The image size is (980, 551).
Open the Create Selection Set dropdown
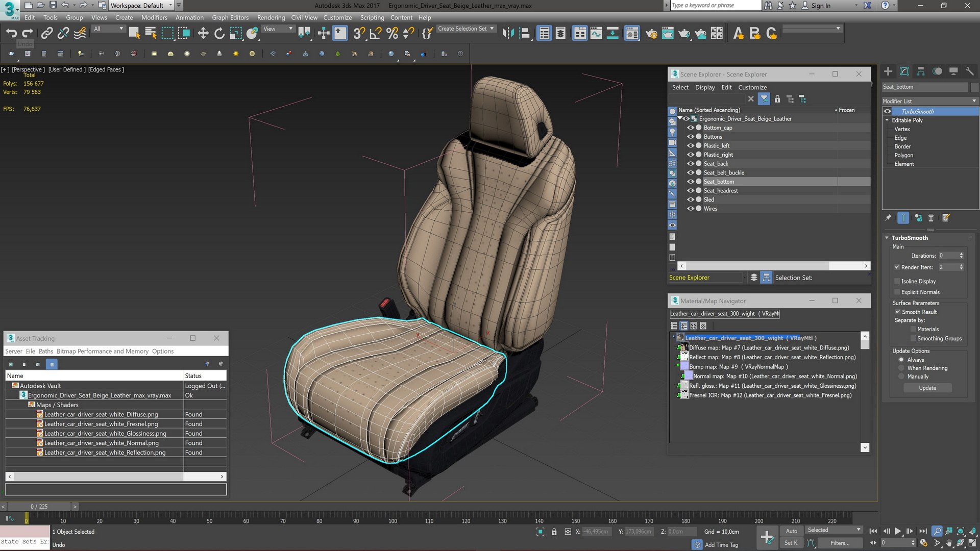466,29
